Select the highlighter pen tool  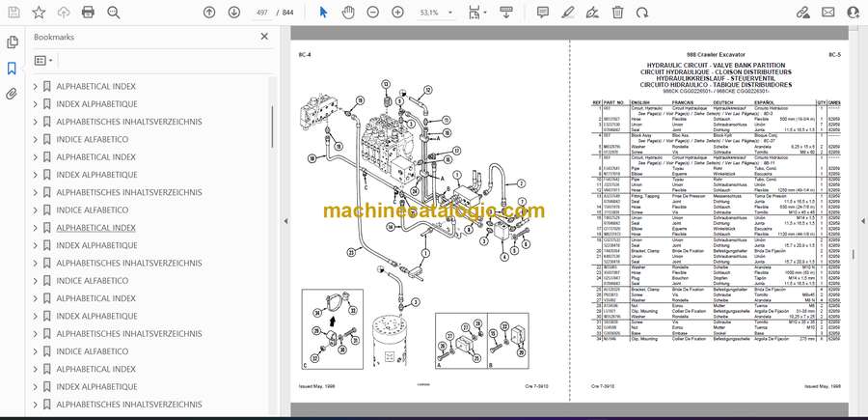(567, 13)
